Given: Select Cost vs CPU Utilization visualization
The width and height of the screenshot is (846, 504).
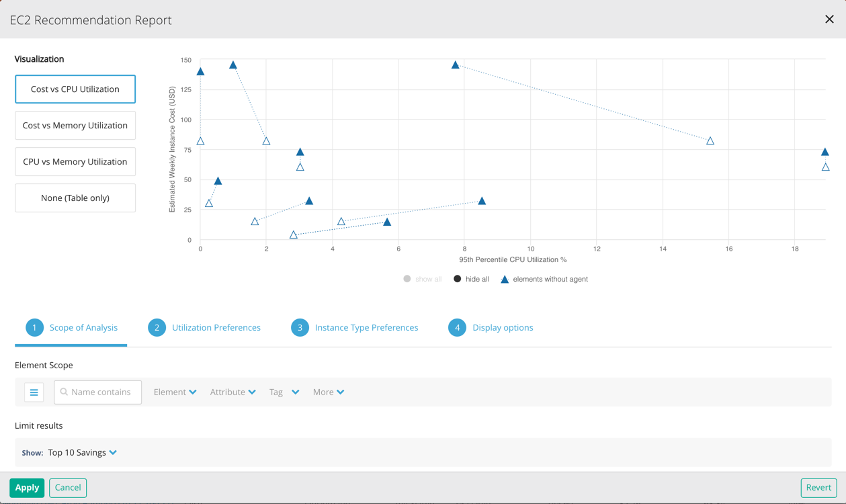Looking at the screenshot, I should pos(75,89).
